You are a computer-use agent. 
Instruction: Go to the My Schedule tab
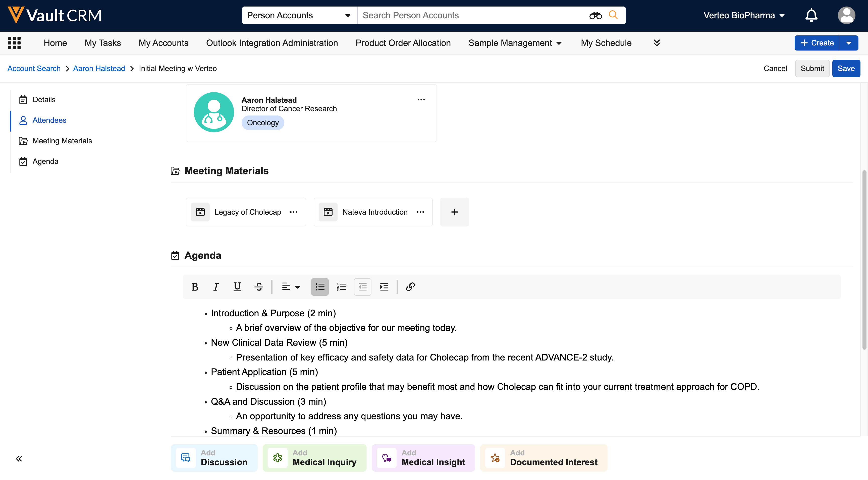coord(606,43)
